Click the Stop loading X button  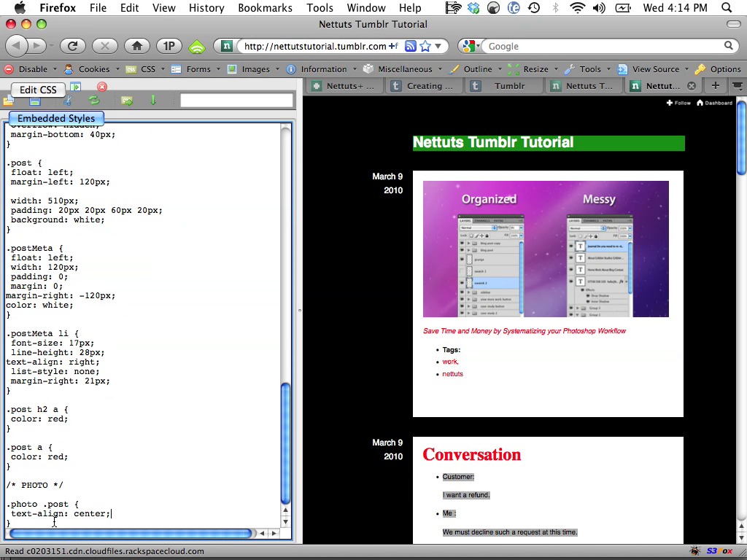click(105, 46)
